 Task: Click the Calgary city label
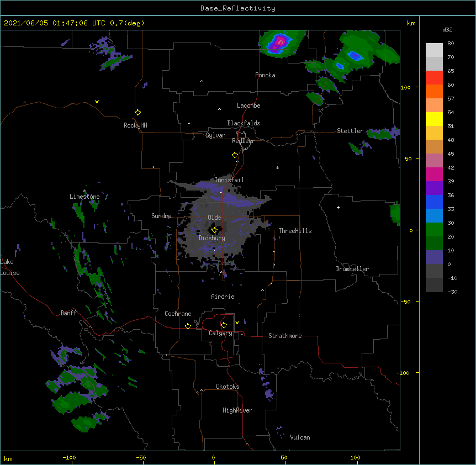tap(220, 333)
